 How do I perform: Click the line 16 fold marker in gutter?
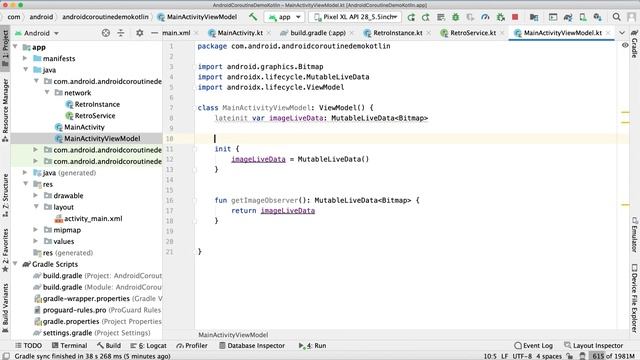click(x=195, y=200)
